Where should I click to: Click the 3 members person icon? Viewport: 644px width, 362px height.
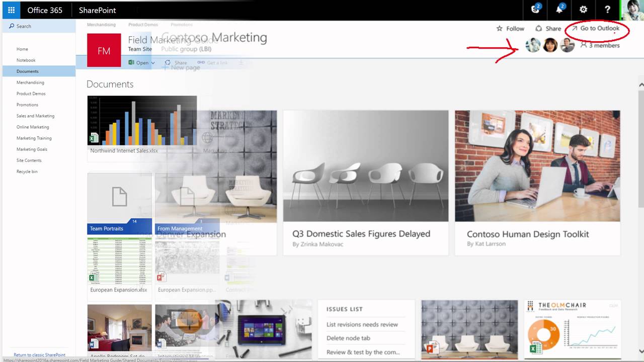(x=584, y=45)
